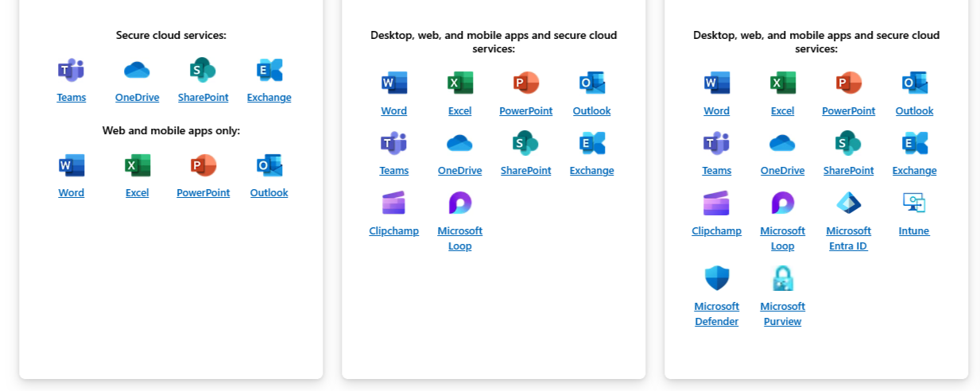Viewport: 980px width, 391px height.
Task: Open the Teams link in the middle card
Action: coord(394,171)
